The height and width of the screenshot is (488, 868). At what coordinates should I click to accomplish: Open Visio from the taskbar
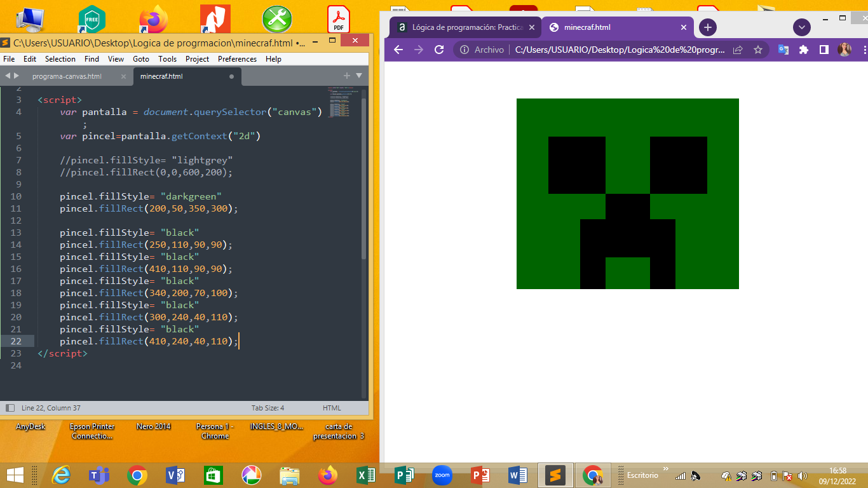(x=175, y=475)
